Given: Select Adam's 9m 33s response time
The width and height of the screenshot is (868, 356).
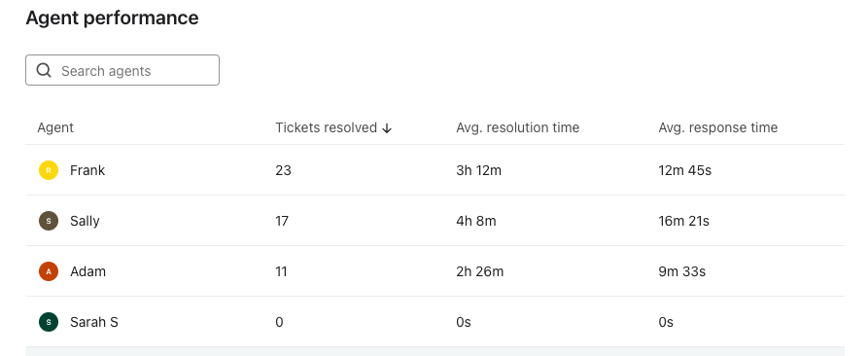Looking at the screenshot, I should [x=682, y=271].
